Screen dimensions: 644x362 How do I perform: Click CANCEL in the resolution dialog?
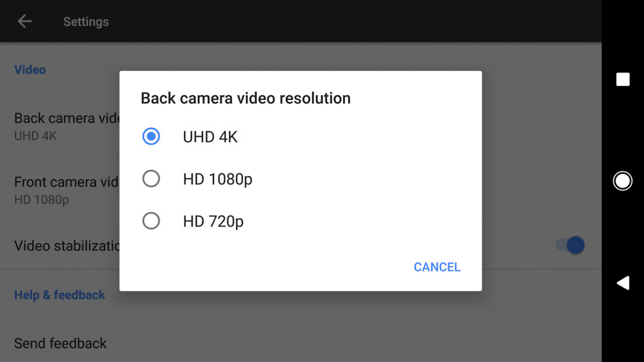pos(437,267)
